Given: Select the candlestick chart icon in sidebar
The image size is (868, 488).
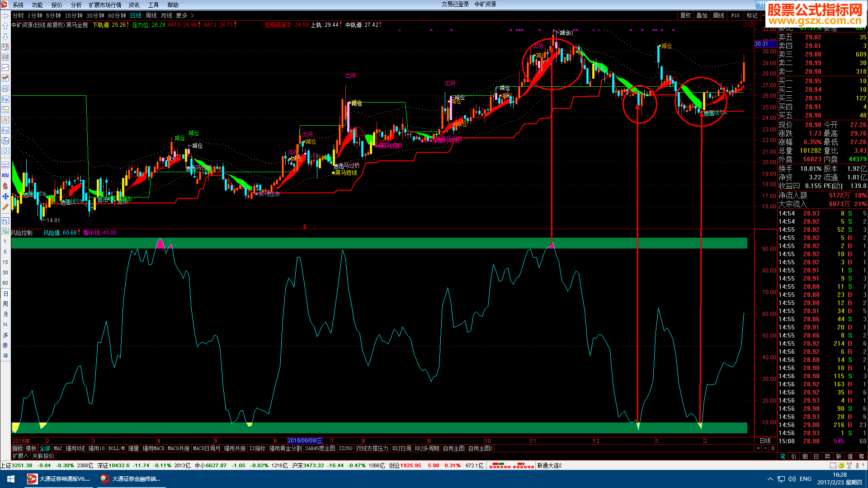Looking at the screenshot, I should 5,78.
